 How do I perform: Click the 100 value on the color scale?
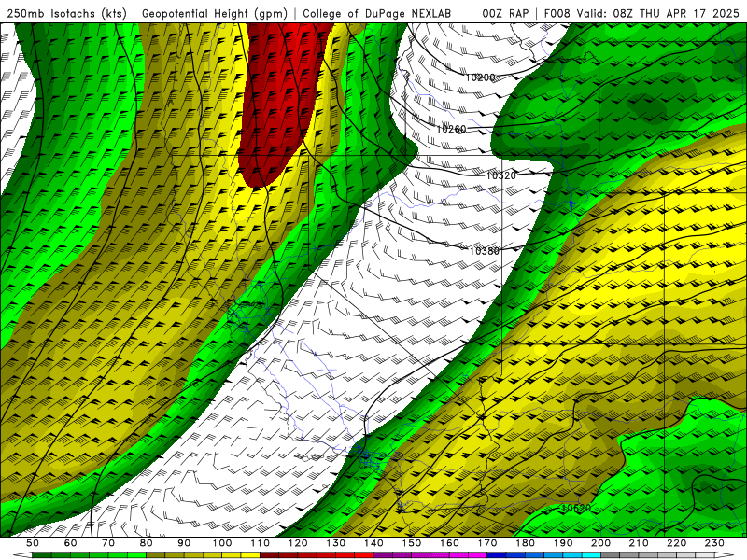(x=222, y=543)
